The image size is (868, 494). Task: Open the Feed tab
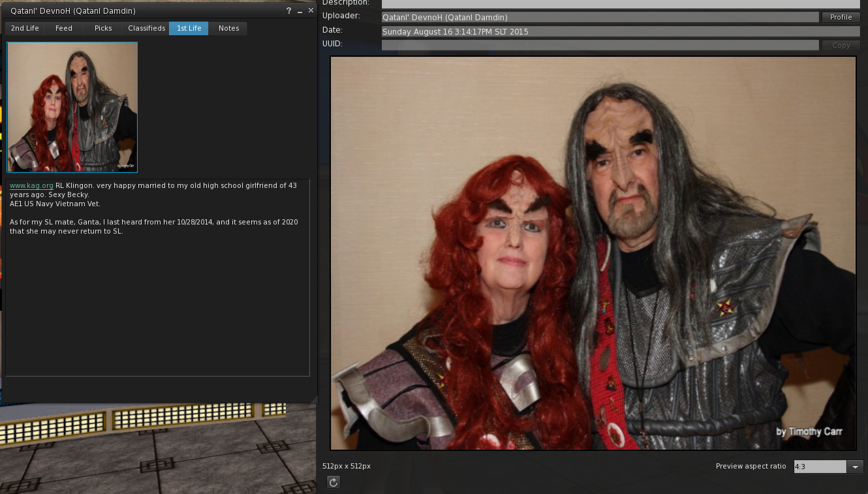pyautogui.click(x=64, y=29)
